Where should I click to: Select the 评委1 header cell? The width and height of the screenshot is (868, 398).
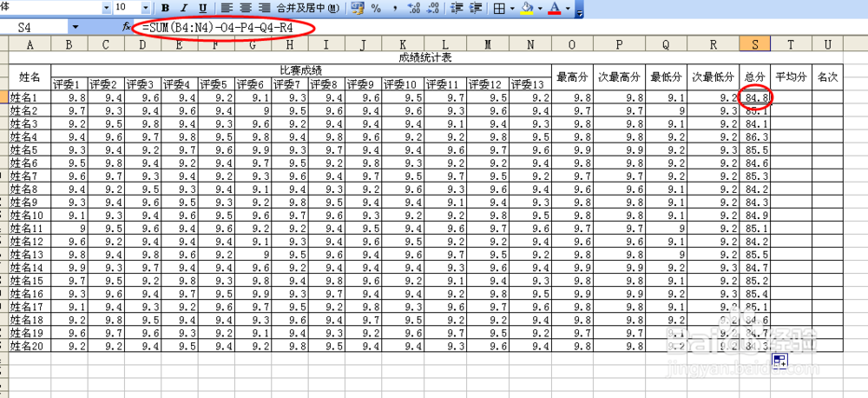pos(69,84)
